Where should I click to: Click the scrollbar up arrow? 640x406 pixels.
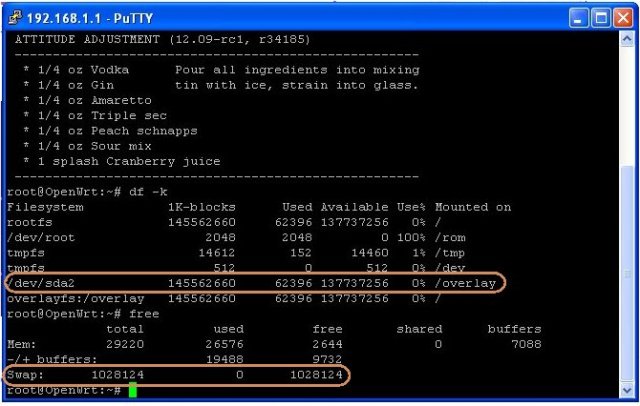point(626,38)
